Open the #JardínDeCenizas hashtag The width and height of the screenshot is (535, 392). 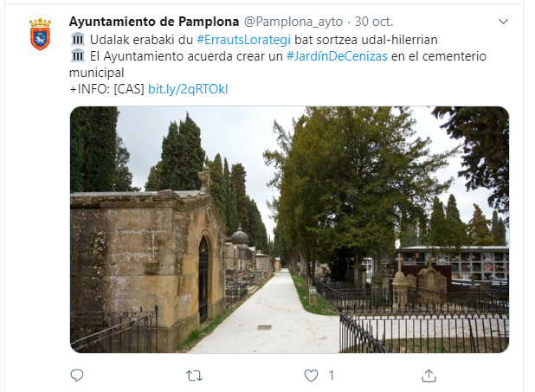tap(337, 56)
